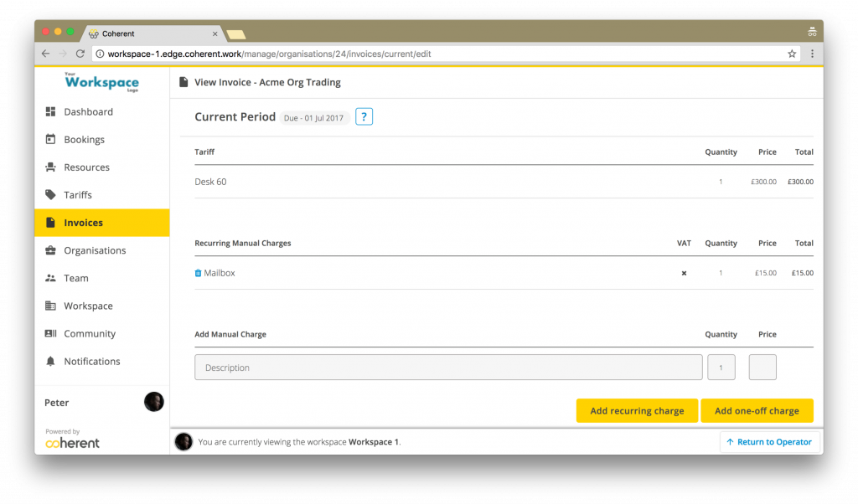Open a new browser tab
The height and width of the screenshot is (504, 858).
point(235,34)
